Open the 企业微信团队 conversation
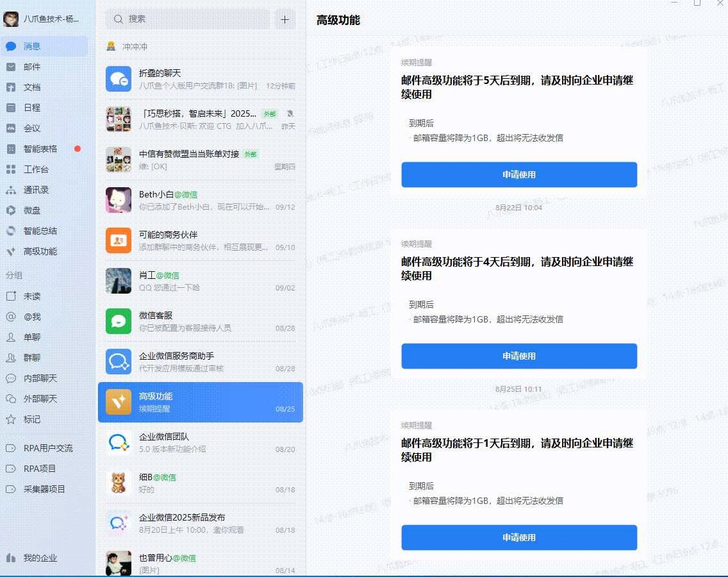Screen dimensions: 728x577 tap(201, 443)
